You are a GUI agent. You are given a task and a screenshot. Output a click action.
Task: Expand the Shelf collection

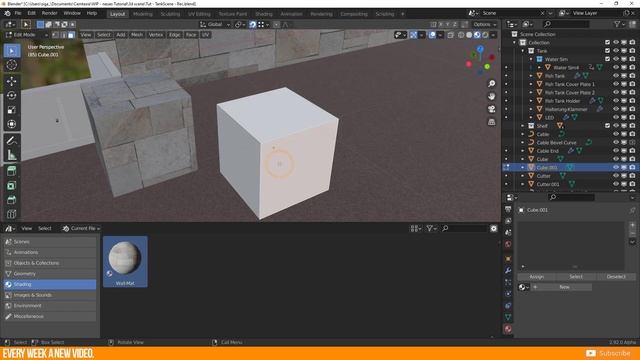523,126
